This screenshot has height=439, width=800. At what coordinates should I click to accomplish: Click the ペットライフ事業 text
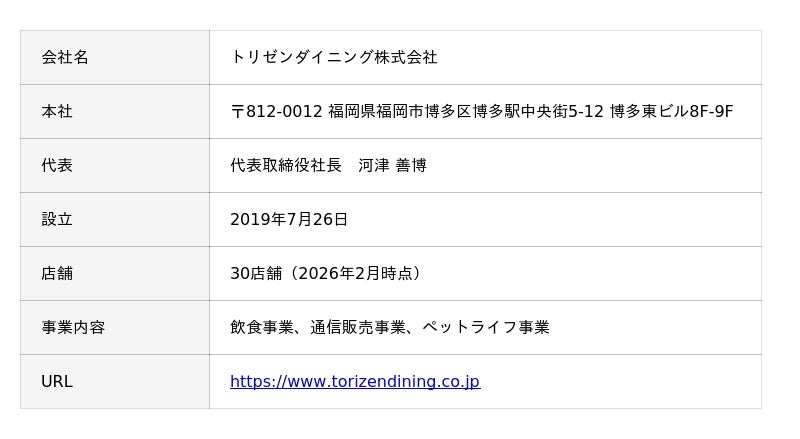[x=485, y=327]
